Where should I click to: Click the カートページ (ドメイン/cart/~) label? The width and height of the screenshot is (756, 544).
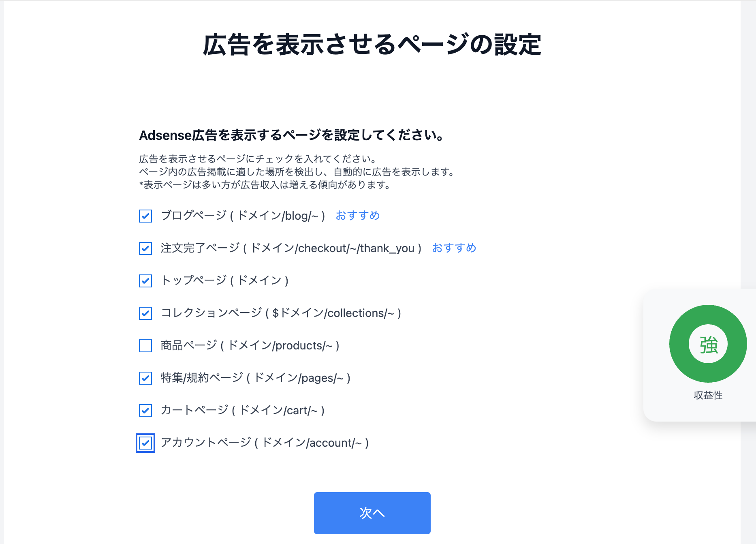click(x=242, y=410)
